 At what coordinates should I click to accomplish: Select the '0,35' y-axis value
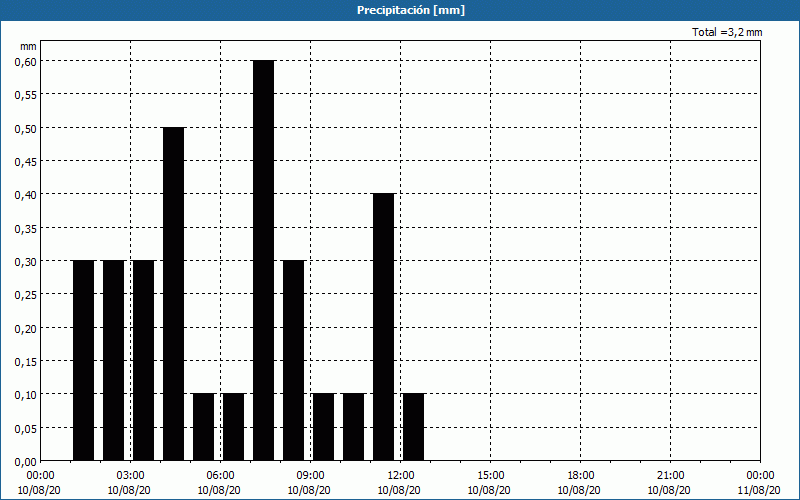tap(25, 228)
